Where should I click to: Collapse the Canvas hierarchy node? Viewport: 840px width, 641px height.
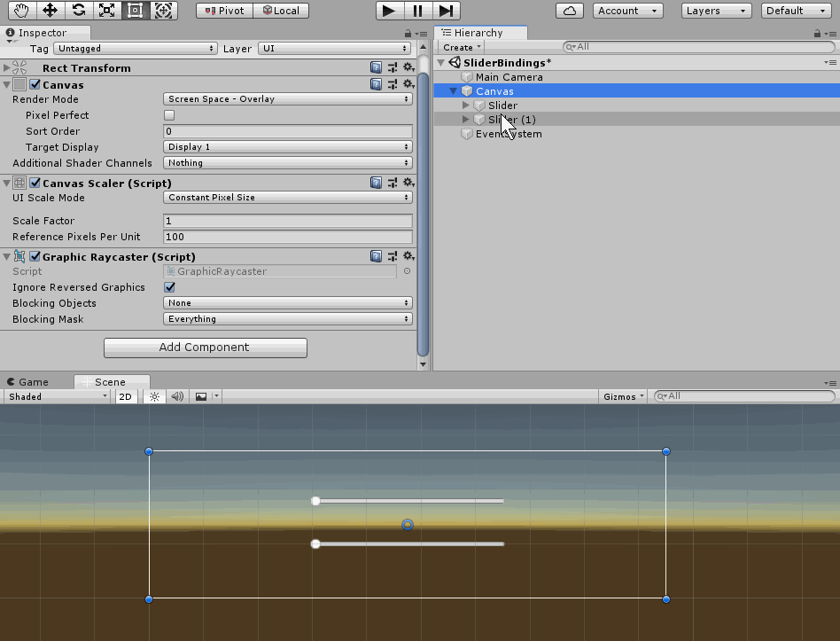click(453, 91)
